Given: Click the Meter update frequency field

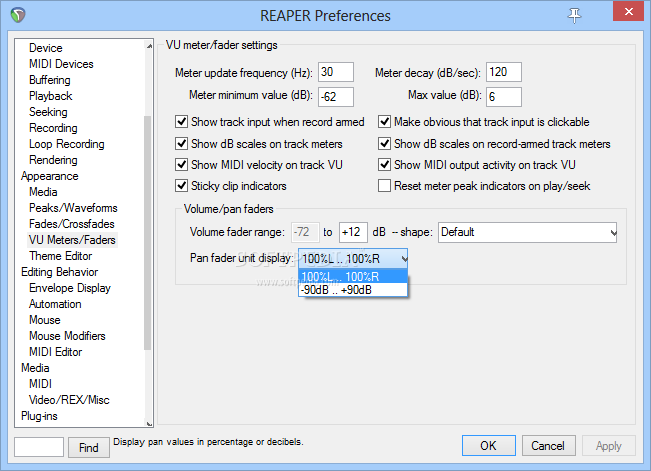Looking at the screenshot, I should click(x=336, y=72).
